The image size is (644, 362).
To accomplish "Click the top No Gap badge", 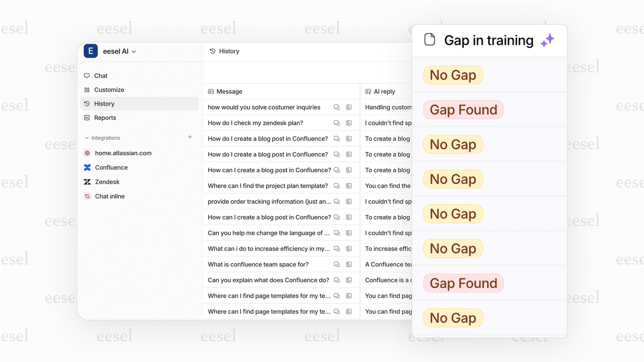I will (x=453, y=75).
